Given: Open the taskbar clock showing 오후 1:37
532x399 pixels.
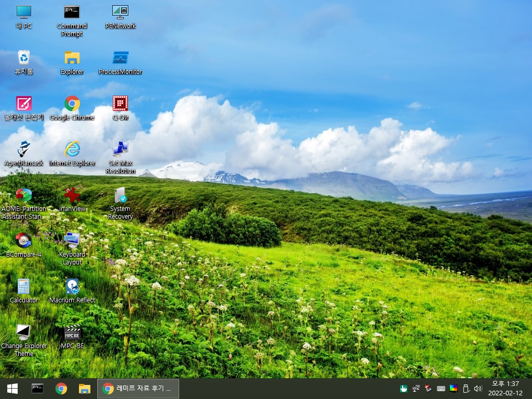Looking at the screenshot, I should point(505,389).
